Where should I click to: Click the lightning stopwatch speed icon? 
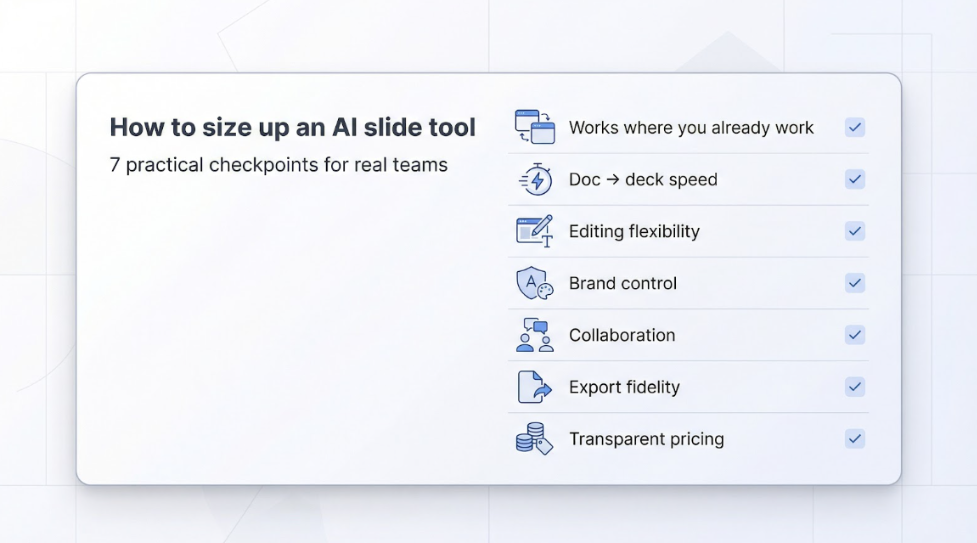[x=535, y=179]
